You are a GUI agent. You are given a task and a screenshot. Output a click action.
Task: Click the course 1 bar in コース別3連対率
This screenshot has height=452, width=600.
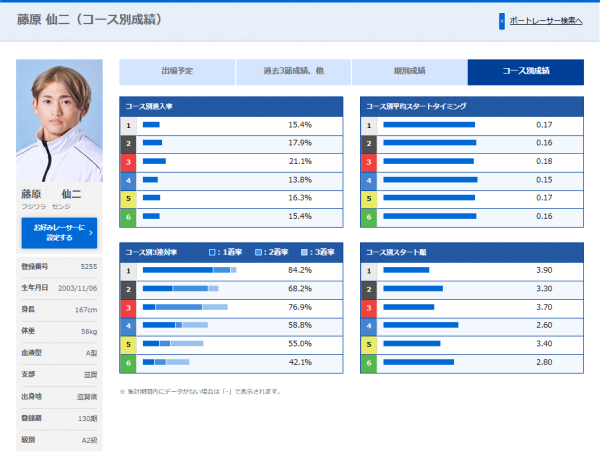click(x=189, y=270)
